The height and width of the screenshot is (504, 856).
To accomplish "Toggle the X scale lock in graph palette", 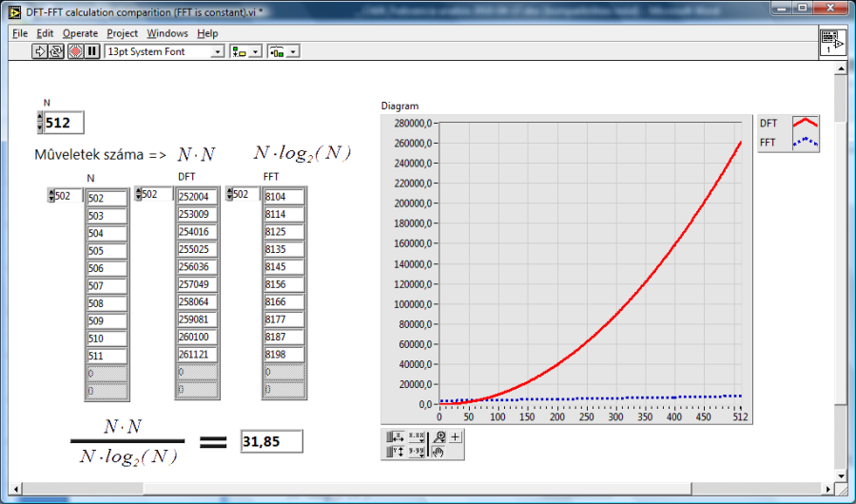I will coord(390,436).
